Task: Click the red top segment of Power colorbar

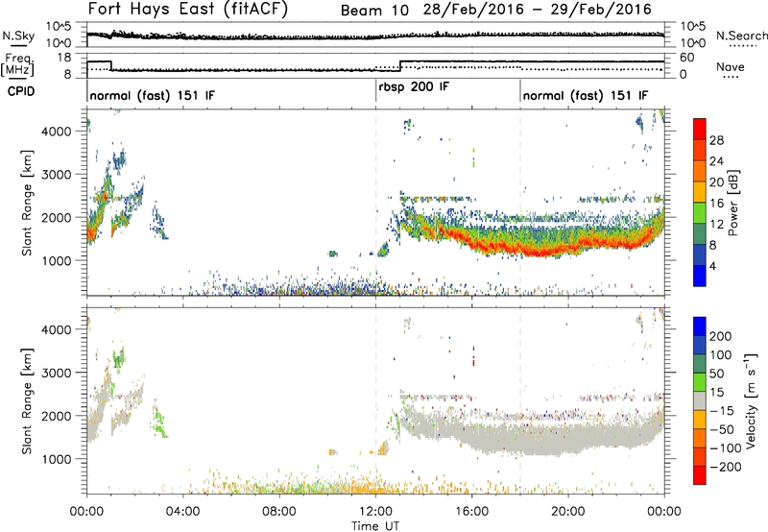Action: (700, 129)
